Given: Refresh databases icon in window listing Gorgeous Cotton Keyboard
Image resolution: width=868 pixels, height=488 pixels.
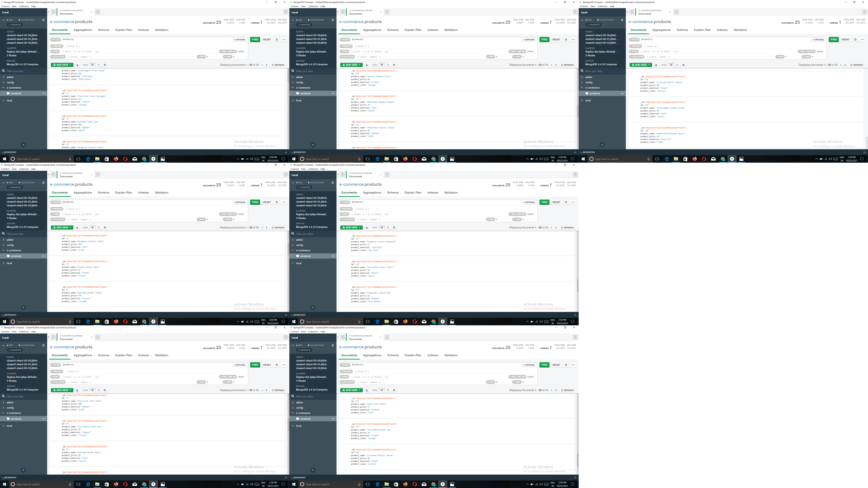Looking at the screenshot, I should (x=333, y=183).
